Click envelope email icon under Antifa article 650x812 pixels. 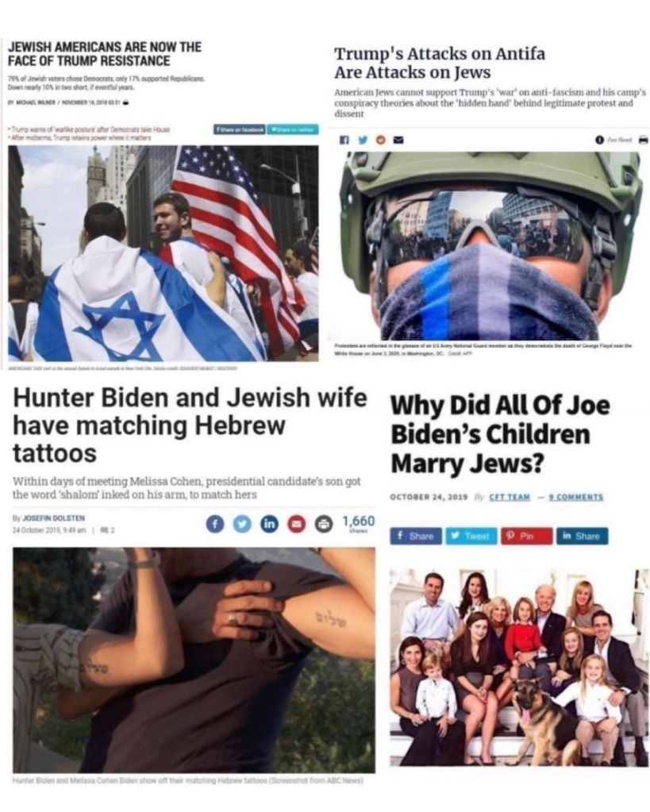coord(398,140)
